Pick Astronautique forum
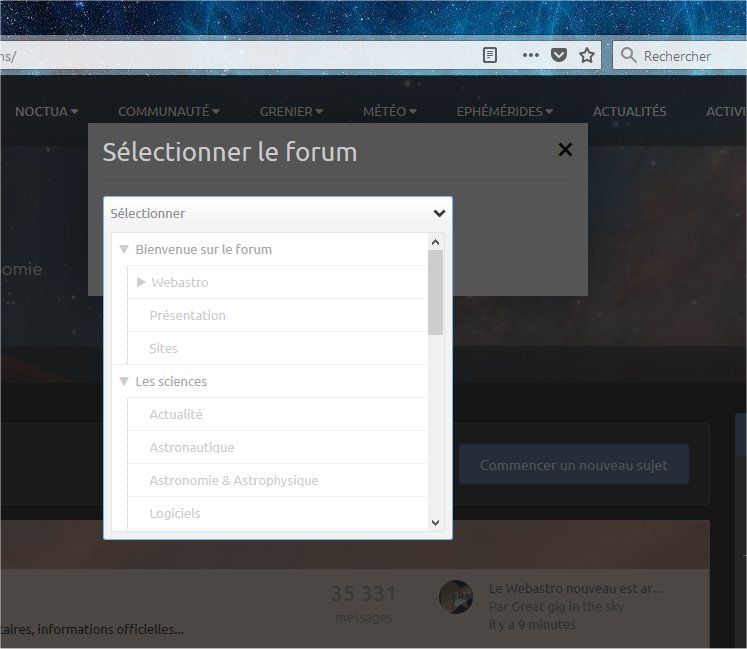This screenshot has width=747, height=649. click(x=192, y=447)
